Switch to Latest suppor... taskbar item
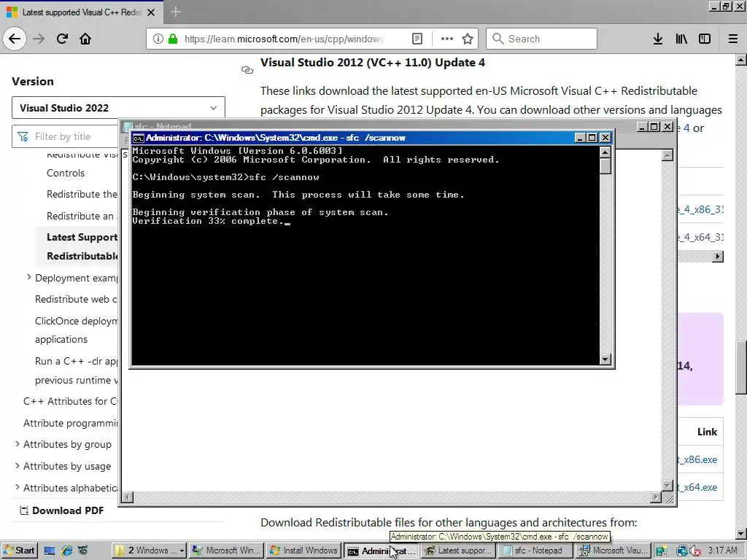This screenshot has height=560, width=747. 458,551
